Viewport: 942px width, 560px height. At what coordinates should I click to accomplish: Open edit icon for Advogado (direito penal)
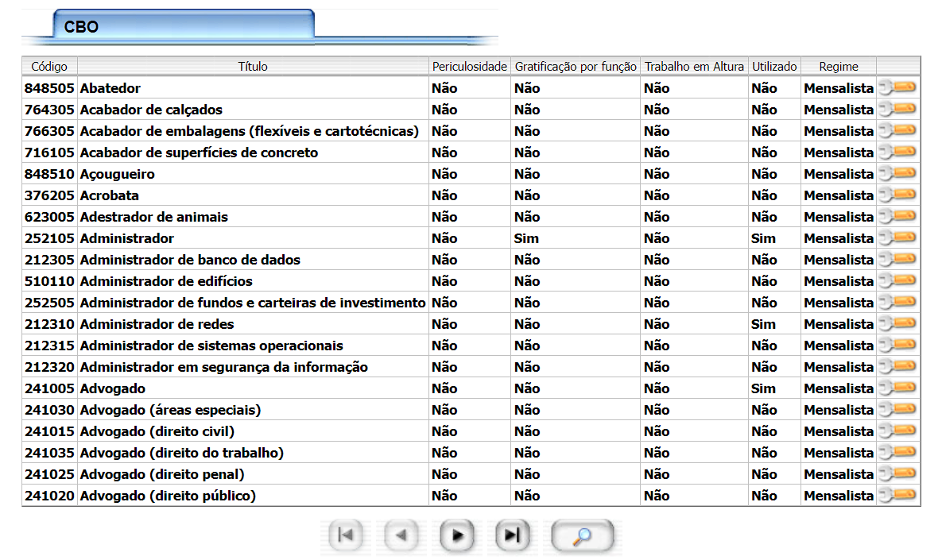click(x=898, y=474)
